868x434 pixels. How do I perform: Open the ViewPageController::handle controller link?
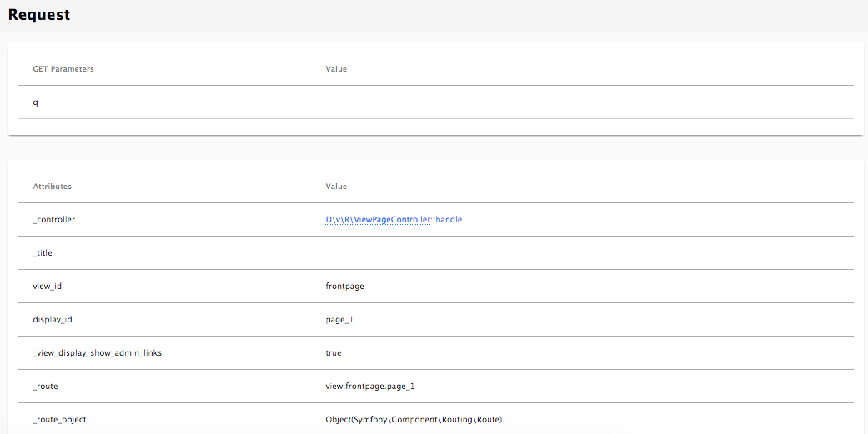pos(394,219)
